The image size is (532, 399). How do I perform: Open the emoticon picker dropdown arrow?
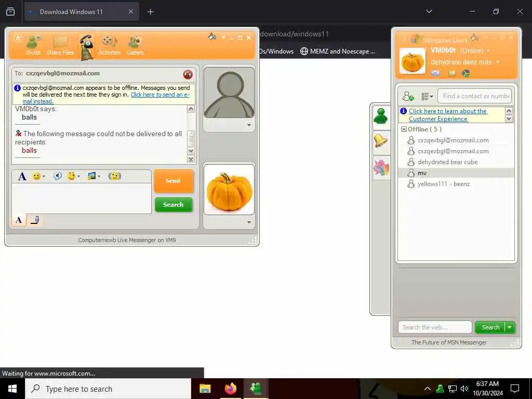[x=44, y=177]
